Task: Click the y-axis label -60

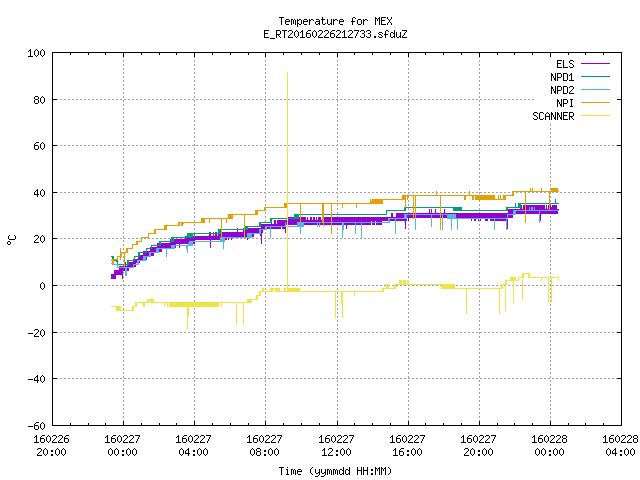Action: click(x=36, y=426)
